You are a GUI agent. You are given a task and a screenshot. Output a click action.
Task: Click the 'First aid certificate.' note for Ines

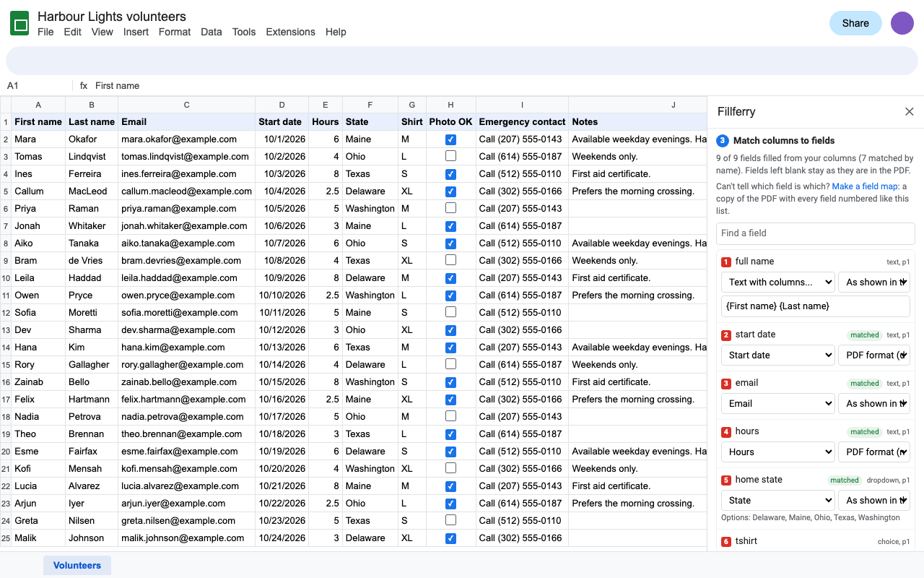[x=638, y=174]
